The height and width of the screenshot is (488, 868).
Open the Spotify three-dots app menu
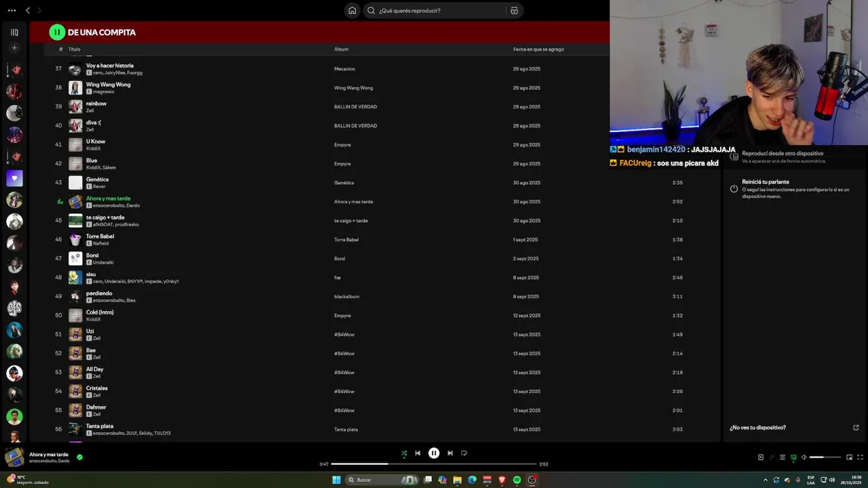click(x=12, y=10)
